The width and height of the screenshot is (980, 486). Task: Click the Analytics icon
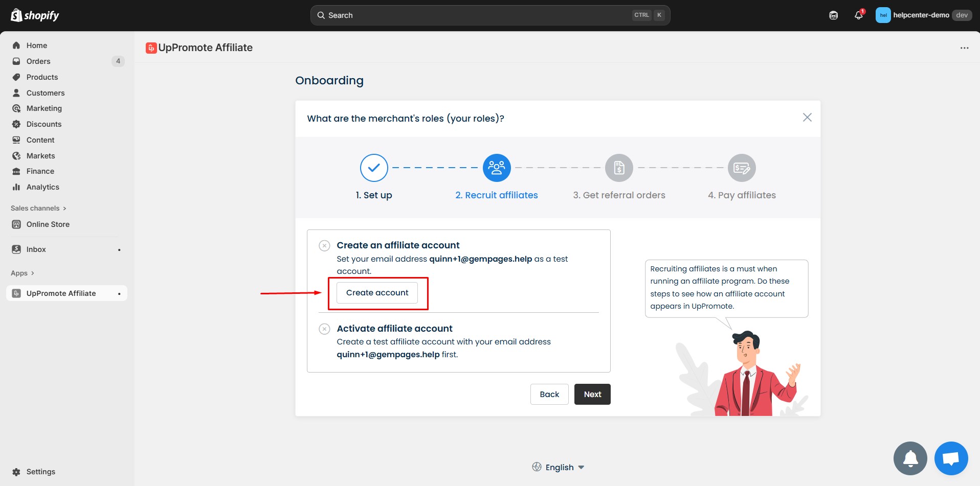click(16, 187)
